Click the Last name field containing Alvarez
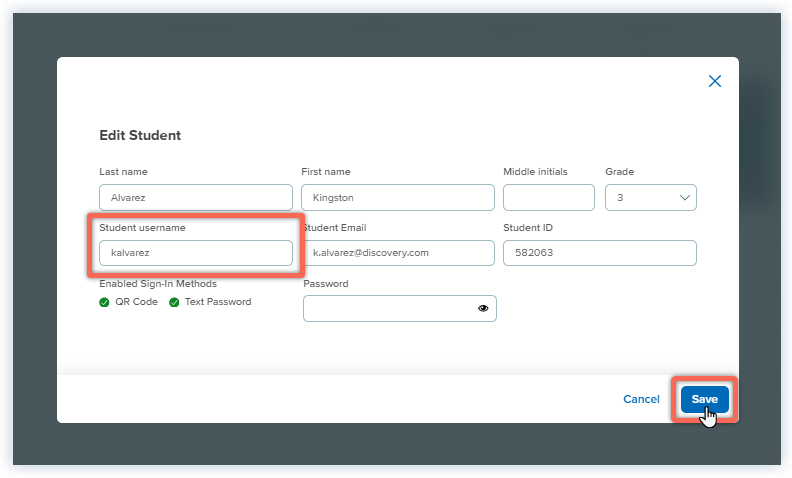Image resolution: width=792 pixels, height=478 pixels. [195, 198]
